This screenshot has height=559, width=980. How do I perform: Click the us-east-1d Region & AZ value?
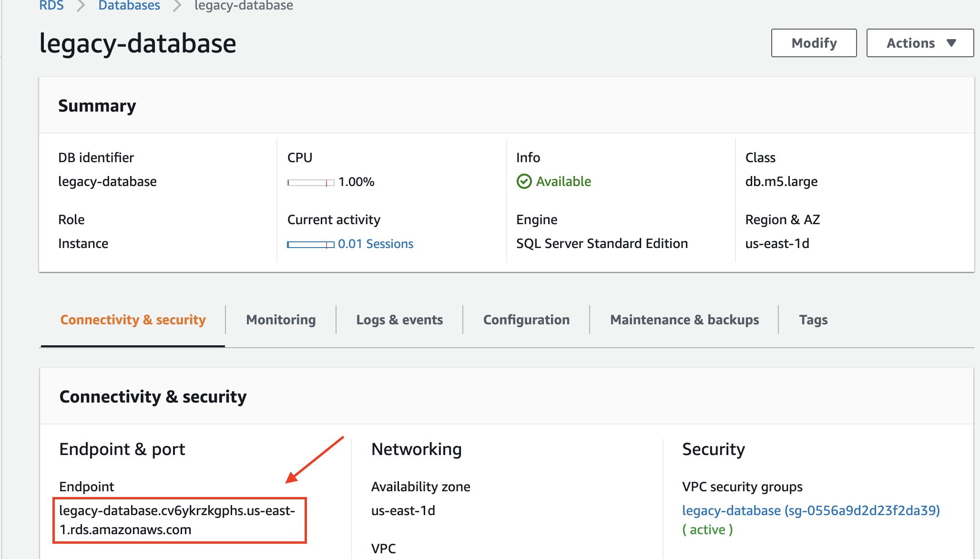click(777, 243)
